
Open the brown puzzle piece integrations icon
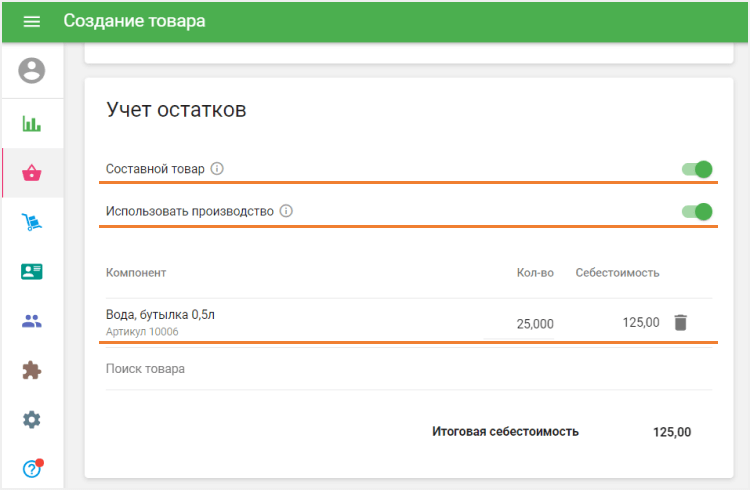(32, 370)
